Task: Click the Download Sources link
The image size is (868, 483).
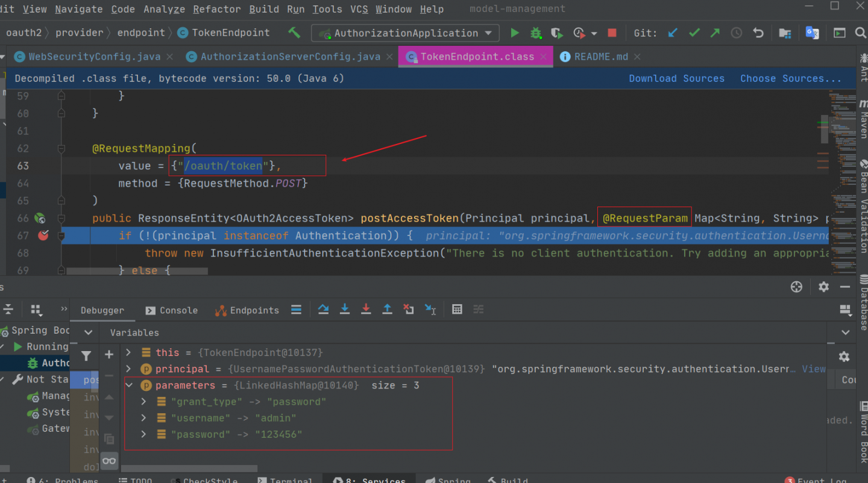Action: 676,78
